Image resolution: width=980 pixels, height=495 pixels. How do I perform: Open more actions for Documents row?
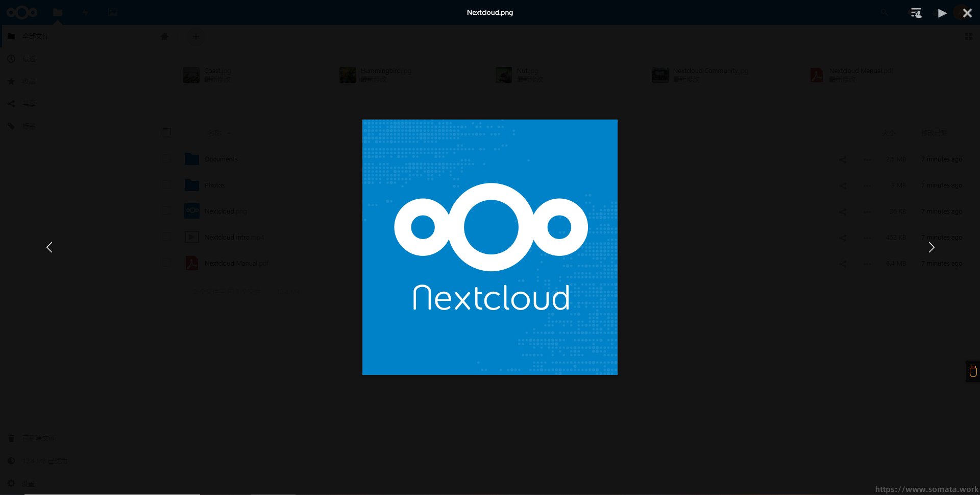tap(867, 159)
